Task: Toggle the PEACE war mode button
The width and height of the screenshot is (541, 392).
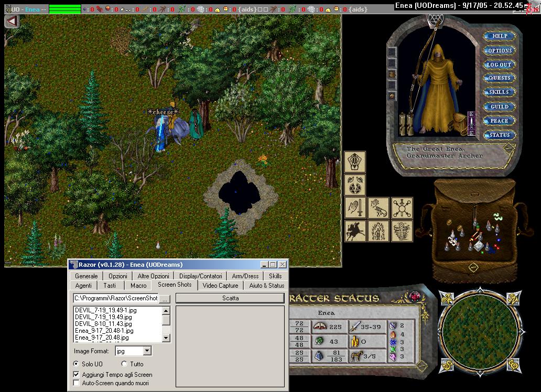Action: click(x=500, y=121)
